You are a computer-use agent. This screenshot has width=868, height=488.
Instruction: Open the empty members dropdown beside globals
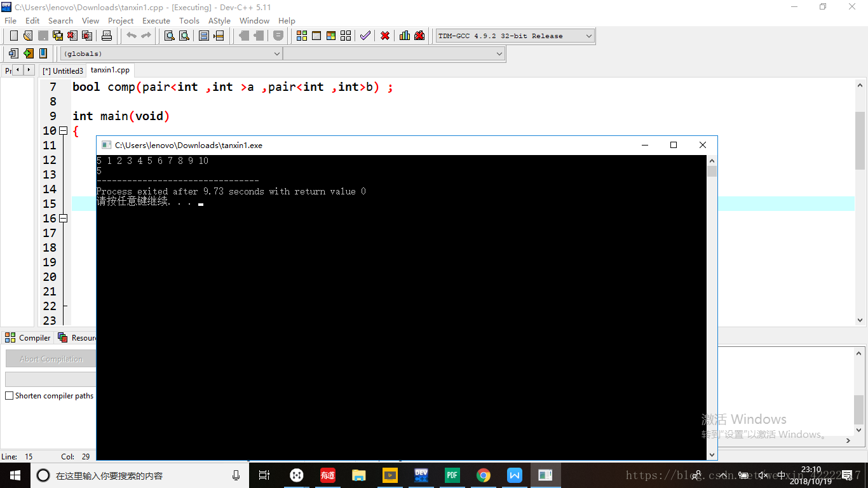tap(394, 54)
